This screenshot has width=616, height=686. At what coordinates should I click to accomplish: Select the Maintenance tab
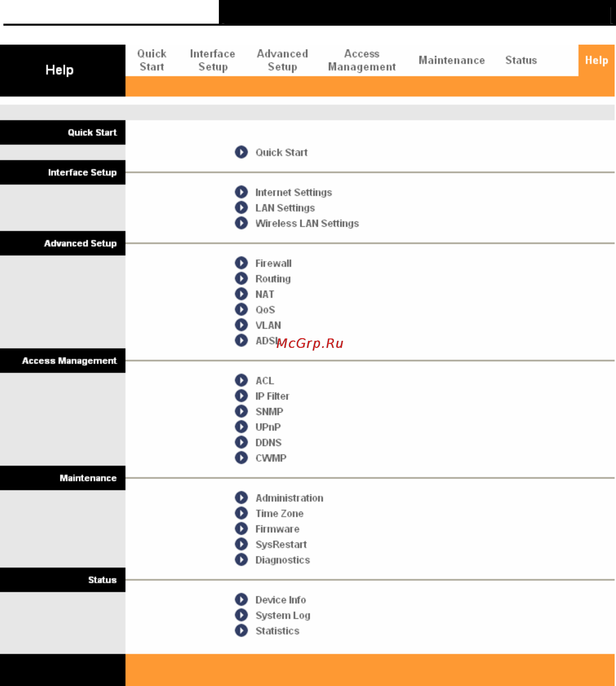tap(453, 60)
